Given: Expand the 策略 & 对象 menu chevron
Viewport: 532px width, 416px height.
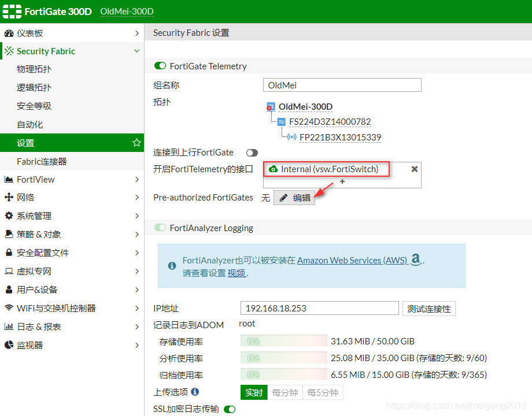Looking at the screenshot, I should click(137, 234).
